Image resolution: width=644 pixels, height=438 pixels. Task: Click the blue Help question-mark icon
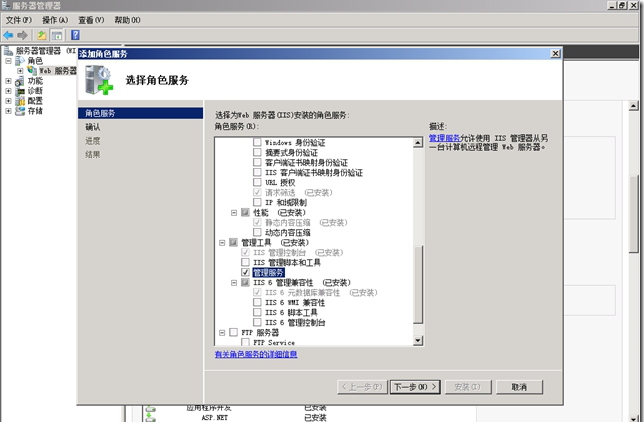pos(75,35)
